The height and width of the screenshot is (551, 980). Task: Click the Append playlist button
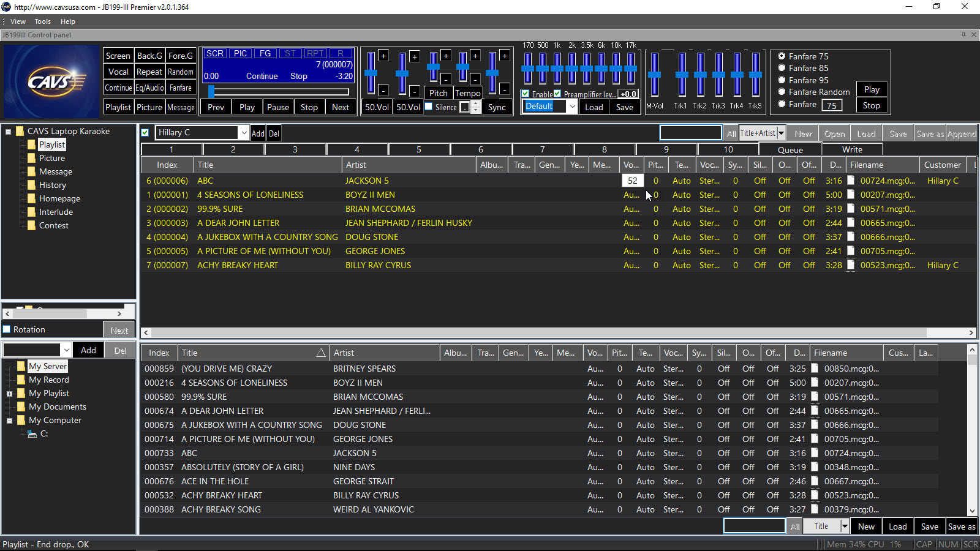coord(962,134)
